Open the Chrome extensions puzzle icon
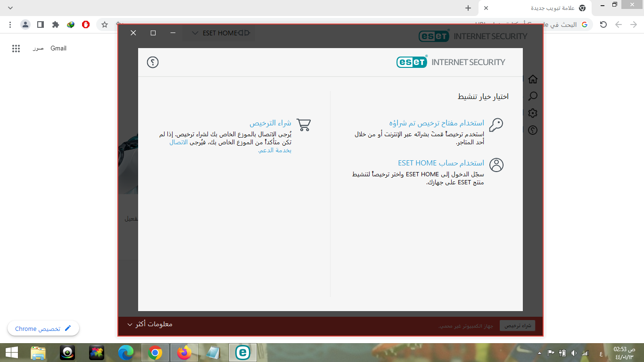This screenshot has width=644, height=362. pyautogui.click(x=56, y=25)
